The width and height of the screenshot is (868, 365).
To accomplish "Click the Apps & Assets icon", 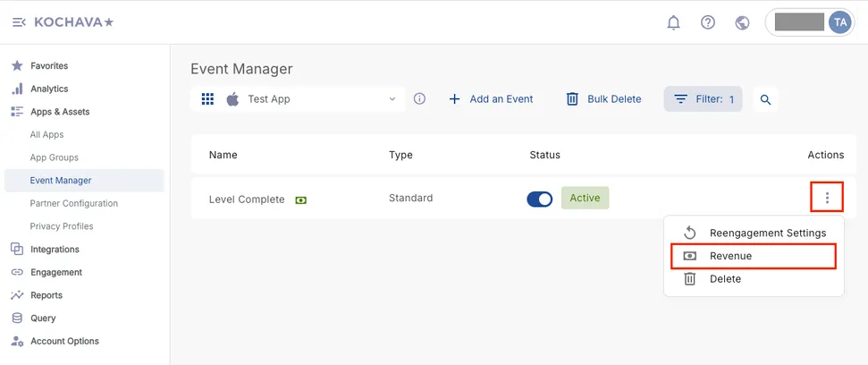I will (x=17, y=111).
